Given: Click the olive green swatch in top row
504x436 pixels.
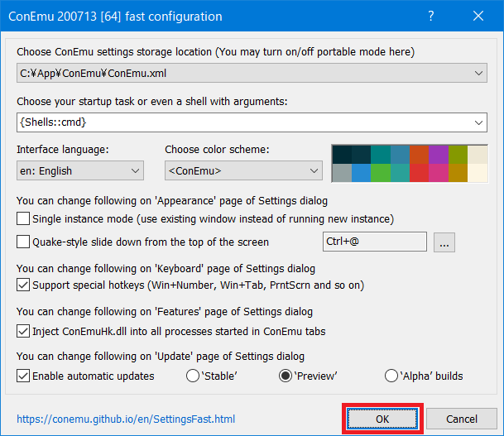Looking at the screenshot, I should pyautogui.click(x=458, y=155).
